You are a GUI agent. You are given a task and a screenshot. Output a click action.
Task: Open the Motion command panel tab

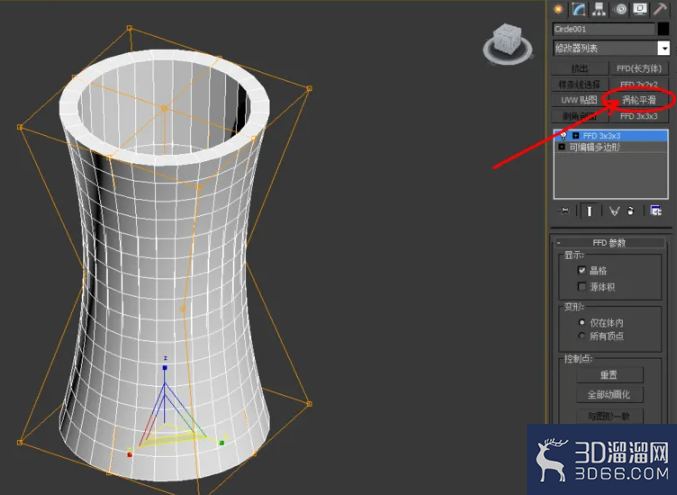620,10
